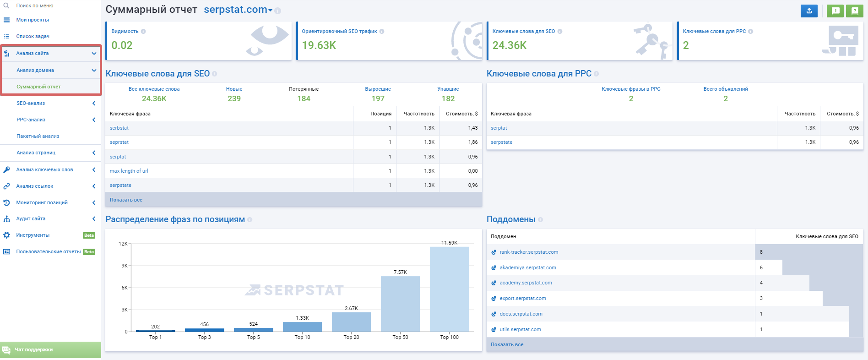
Task: Click the chat icon in 'Чат поддержки' bar
Action: point(6,350)
